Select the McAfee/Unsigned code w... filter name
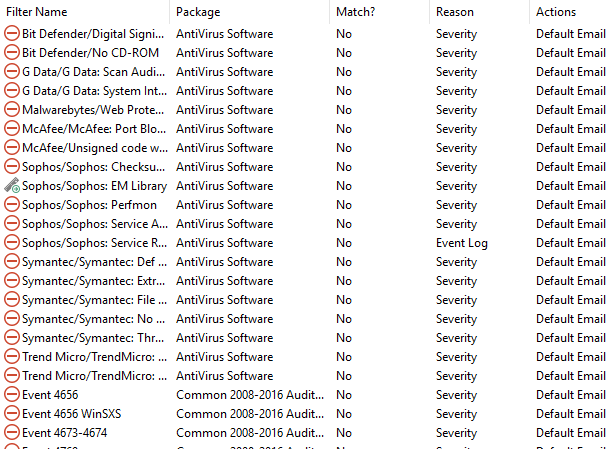 [95, 148]
